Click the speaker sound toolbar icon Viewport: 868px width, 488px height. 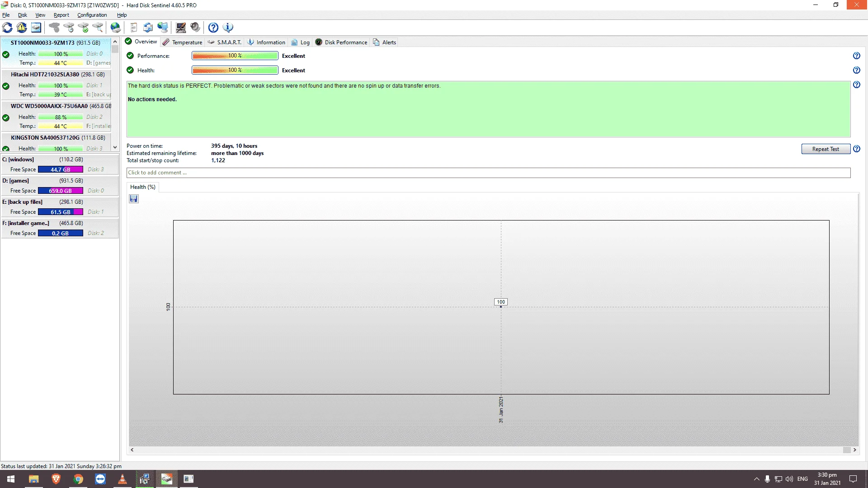click(195, 28)
